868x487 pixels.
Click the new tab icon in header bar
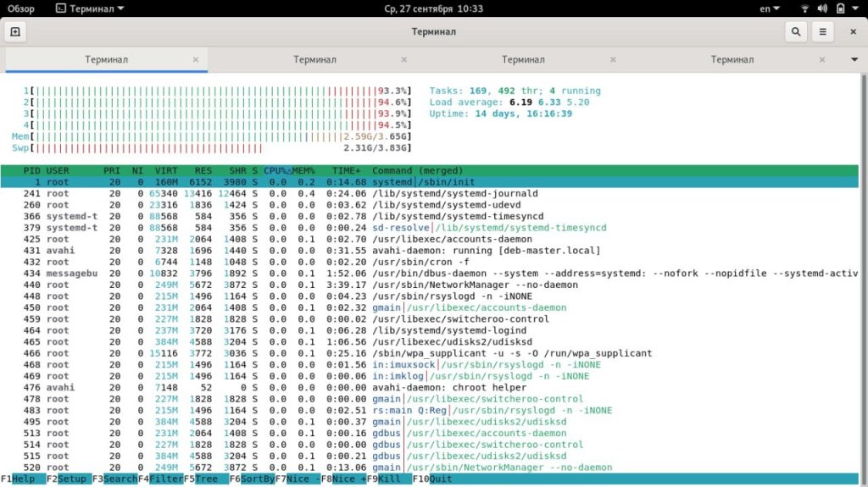click(x=15, y=32)
